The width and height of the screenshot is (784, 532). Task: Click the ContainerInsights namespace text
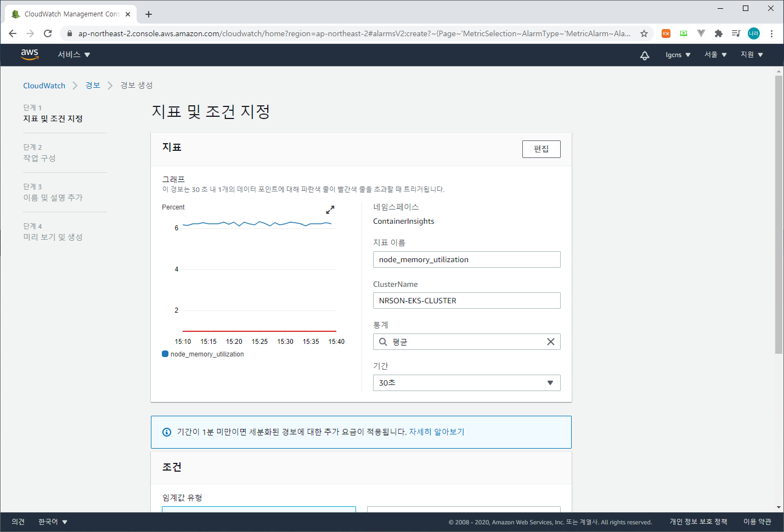click(404, 222)
